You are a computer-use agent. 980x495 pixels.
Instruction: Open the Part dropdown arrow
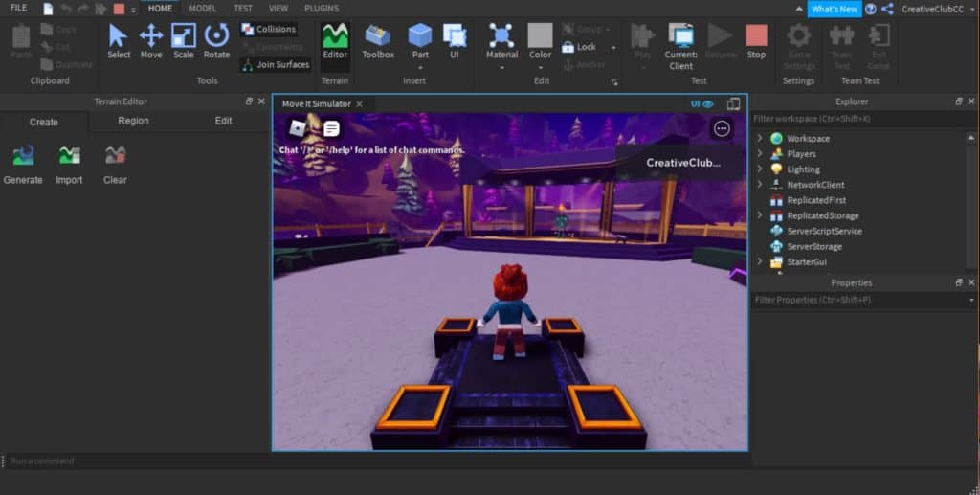tap(420, 67)
